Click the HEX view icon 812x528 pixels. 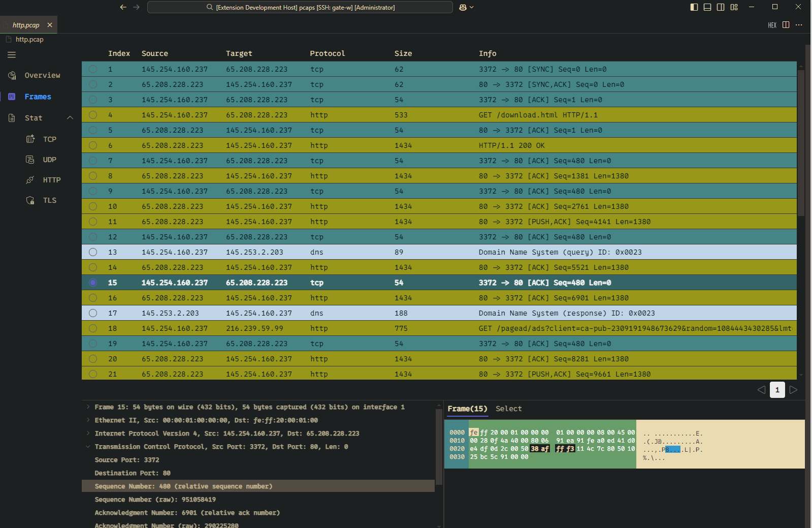[772, 25]
